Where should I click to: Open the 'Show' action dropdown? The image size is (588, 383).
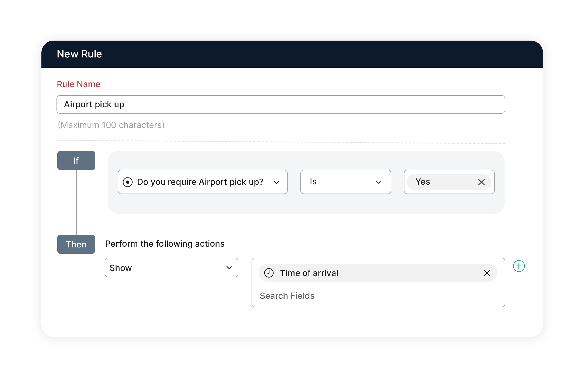click(x=171, y=268)
